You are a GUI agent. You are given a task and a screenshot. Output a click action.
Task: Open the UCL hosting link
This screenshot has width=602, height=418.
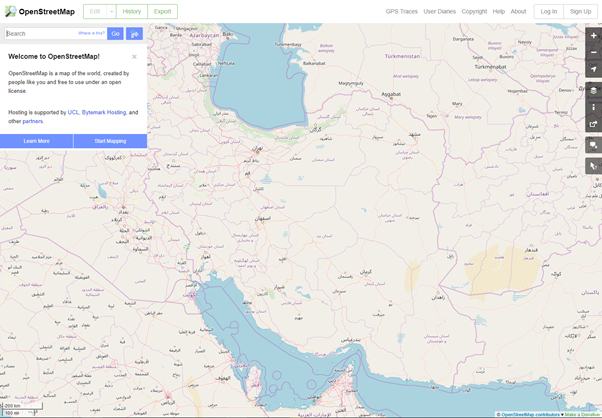point(73,112)
